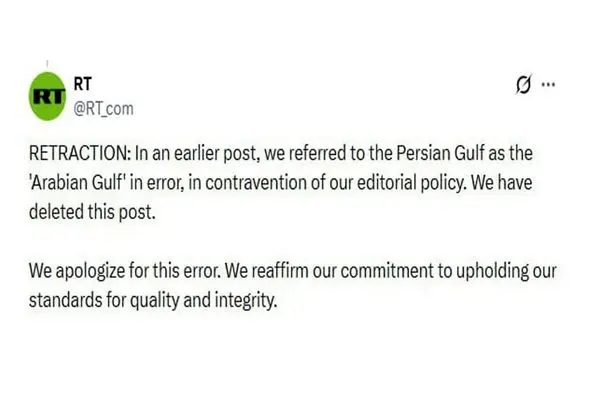The height and width of the screenshot is (400, 600).
Task: Open the post's more options ellipsis
Action: click(x=547, y=86)
